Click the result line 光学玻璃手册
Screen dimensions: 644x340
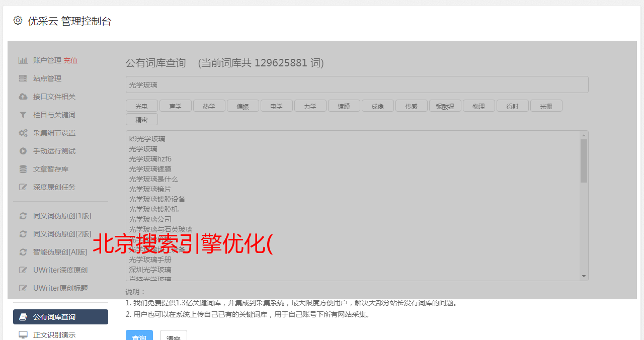(x=150, y=260)
